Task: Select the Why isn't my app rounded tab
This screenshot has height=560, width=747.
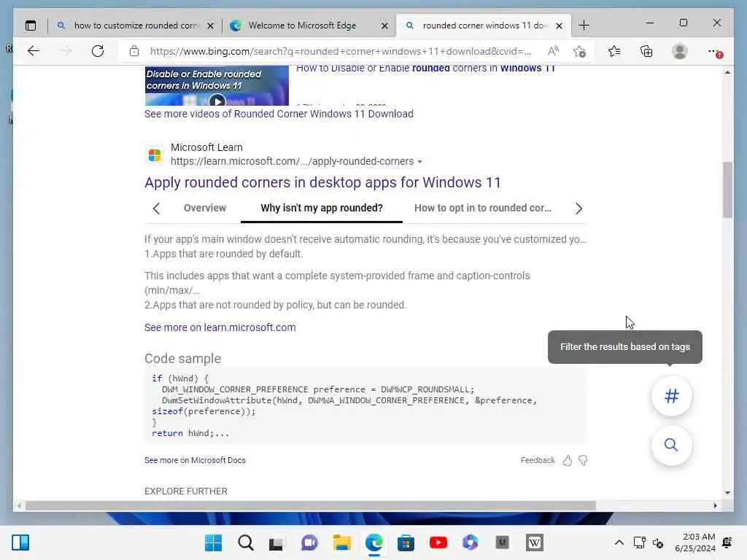Action: point(322,208)
